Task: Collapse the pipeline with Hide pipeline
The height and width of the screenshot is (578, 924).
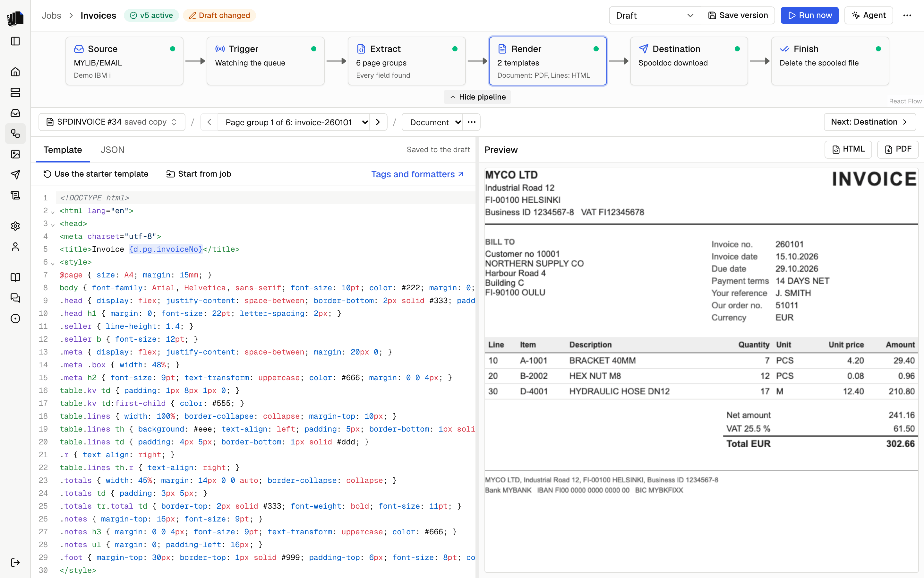Action: [x=477, y=97]
